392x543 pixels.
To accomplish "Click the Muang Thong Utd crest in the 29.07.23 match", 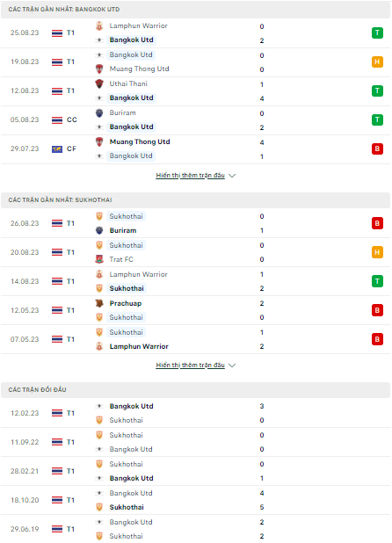I will coord(99,141).
